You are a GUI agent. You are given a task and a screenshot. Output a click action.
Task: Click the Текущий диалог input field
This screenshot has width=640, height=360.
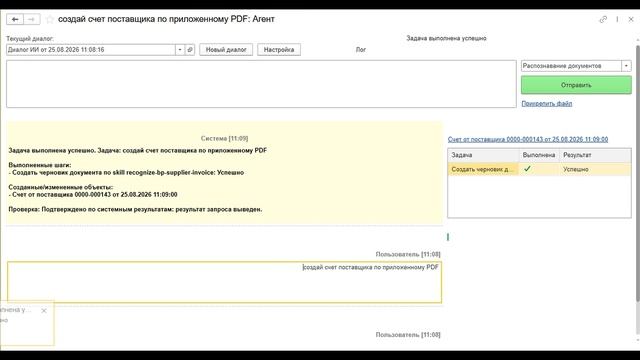(x=91, y=49)
